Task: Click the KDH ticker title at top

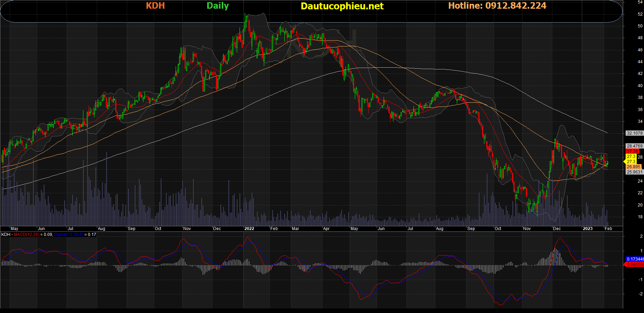Action: [155, 6]
